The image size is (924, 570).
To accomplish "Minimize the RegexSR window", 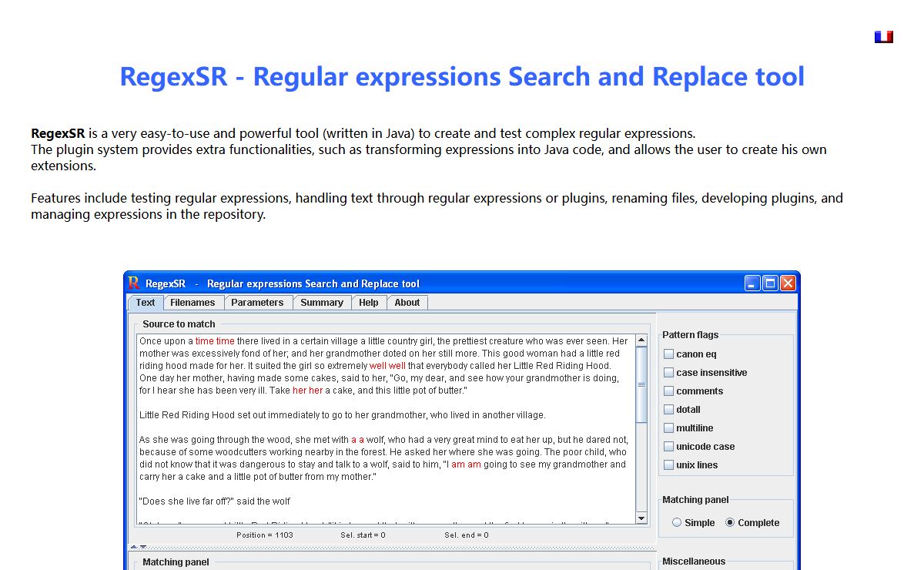I will (x=752, y=283).
